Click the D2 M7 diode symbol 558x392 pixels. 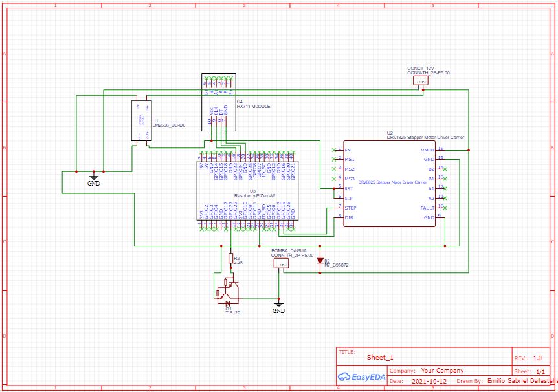pyautogui.click(x=319, y=261)
